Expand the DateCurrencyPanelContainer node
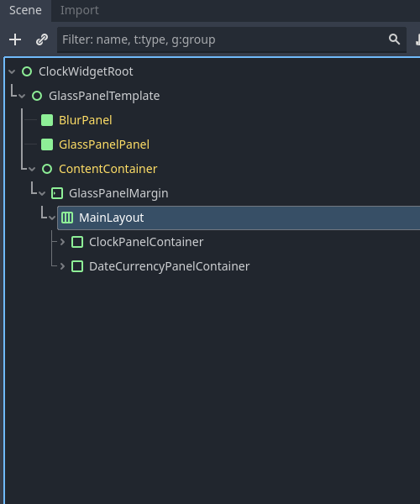420x504 pixels. click(62, 266)
